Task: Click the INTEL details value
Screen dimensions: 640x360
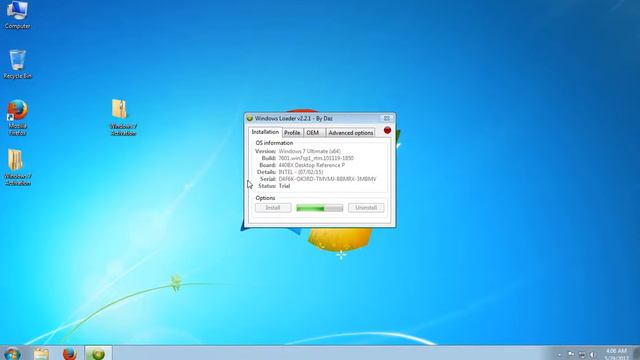Action: point(301,172)
